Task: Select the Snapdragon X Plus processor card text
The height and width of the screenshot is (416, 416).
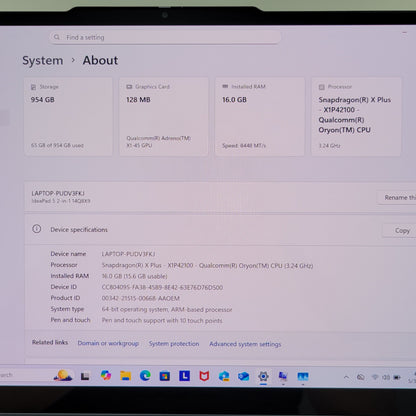Action: 354,115
